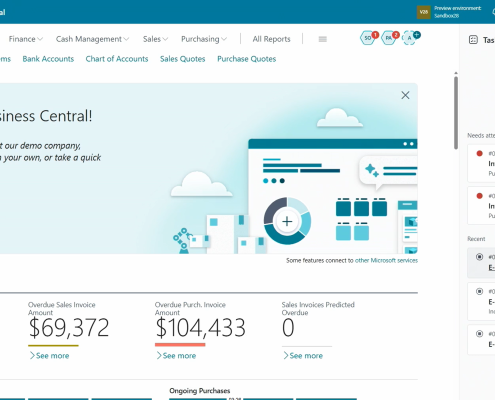The width and height of the screenshot is (495, 400).
Task: Select the second recent task status icon
Action: click(x=479, y=291)
